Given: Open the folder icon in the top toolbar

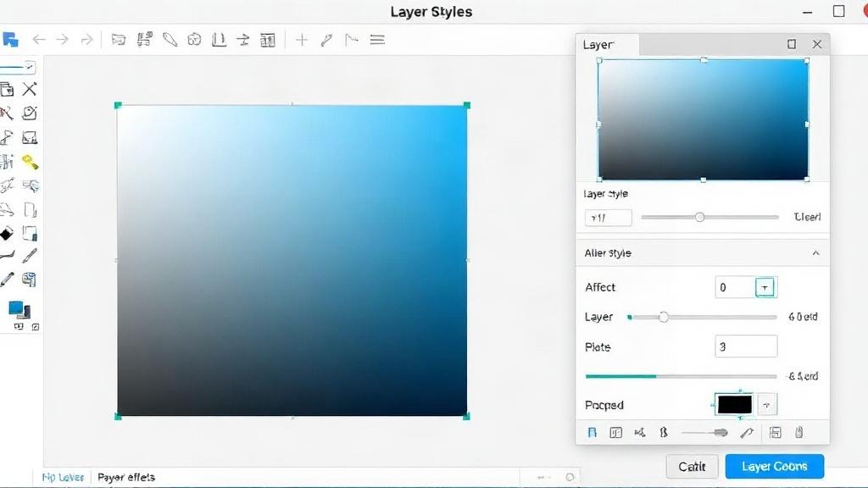Looking at the screenshot, I should point(119,40).
